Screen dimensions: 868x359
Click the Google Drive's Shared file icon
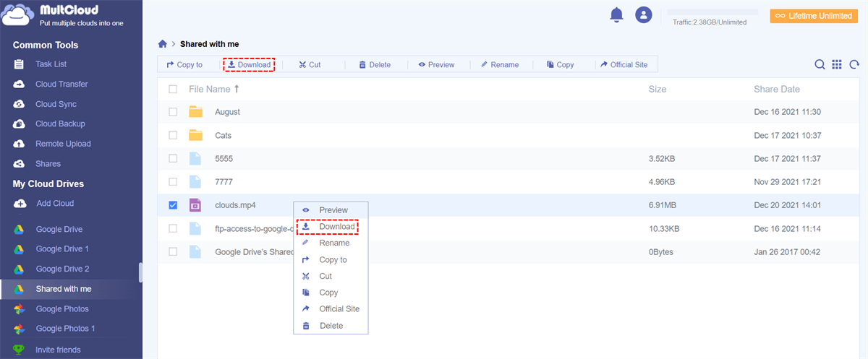(195, 251)
